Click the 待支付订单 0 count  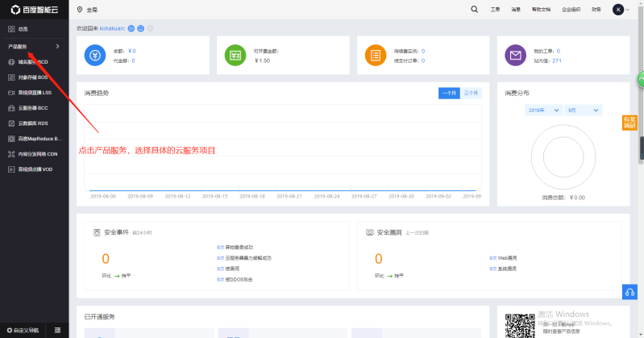(423, 61)
